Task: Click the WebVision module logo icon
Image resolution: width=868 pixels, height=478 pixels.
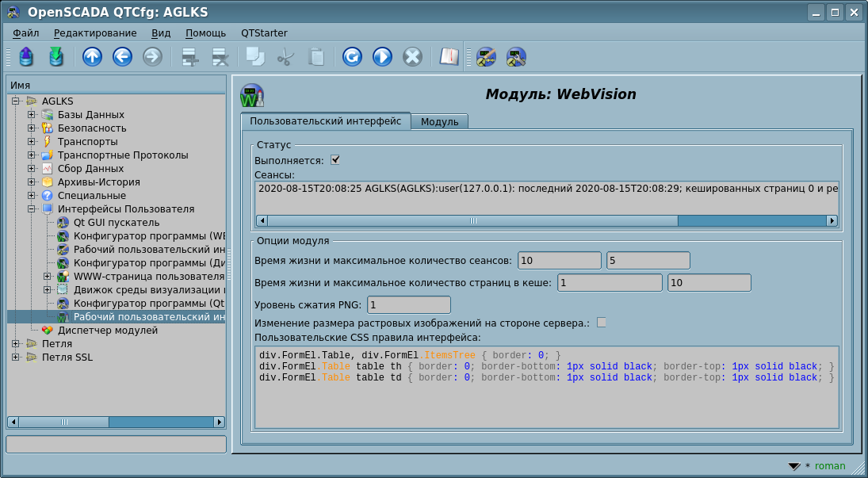Action: pyautogui.click(x=252, y=95)
